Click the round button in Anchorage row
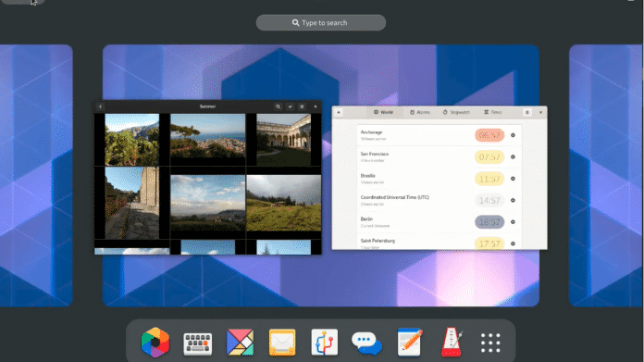 [513, 135]
